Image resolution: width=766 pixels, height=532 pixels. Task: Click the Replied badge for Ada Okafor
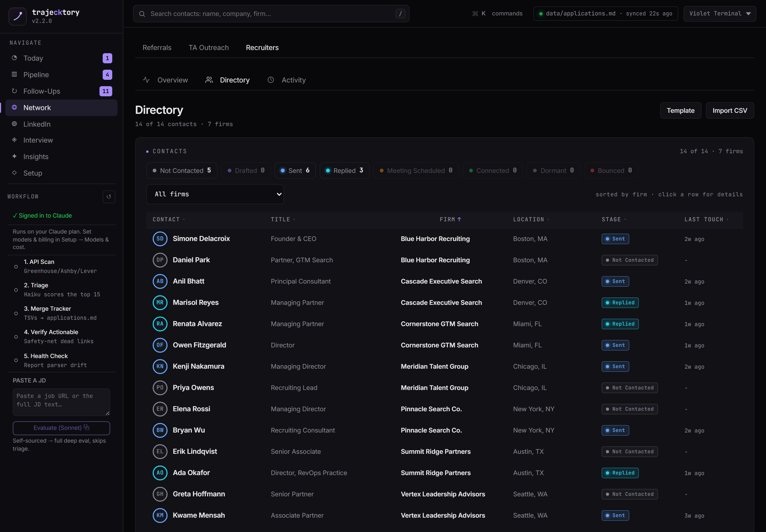pos(620,473)
